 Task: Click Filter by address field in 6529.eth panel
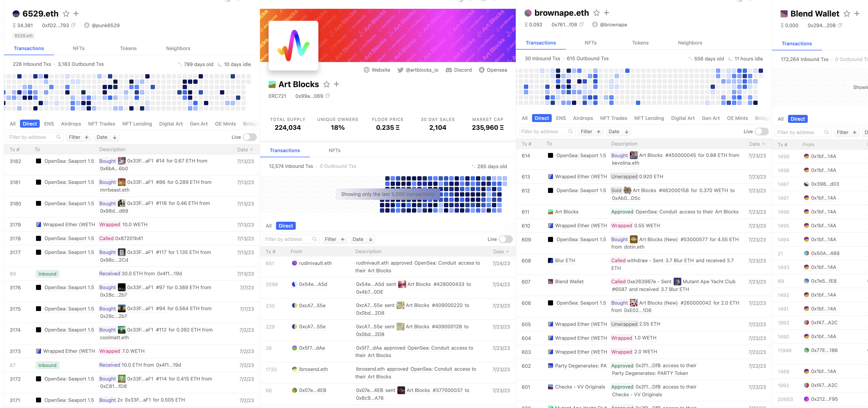click(x=35, y=137)
